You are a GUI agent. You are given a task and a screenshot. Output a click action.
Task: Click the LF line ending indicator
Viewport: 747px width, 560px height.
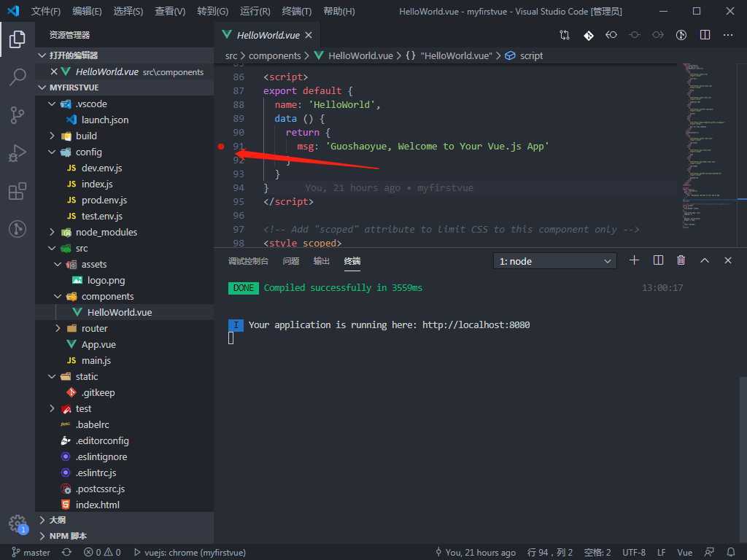(x=661, y=553)
